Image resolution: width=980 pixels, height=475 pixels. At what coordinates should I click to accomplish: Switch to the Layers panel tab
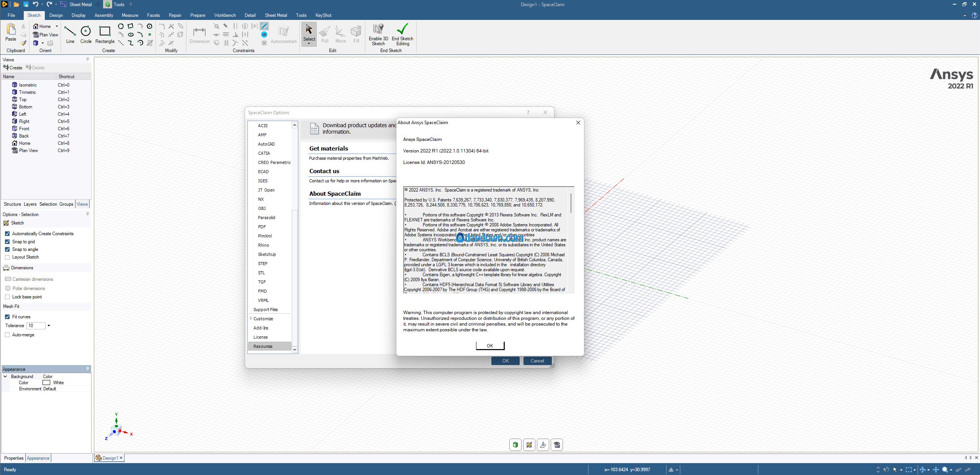pos(30,204)
